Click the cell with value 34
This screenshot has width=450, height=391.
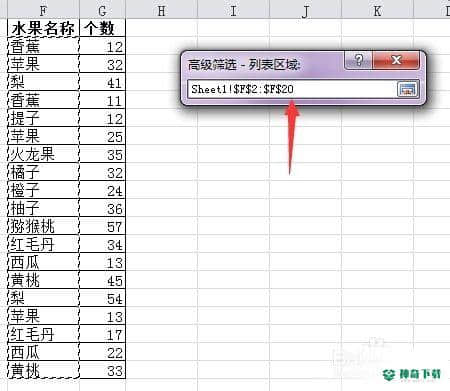pyautogui.click(x=102, y=244)
